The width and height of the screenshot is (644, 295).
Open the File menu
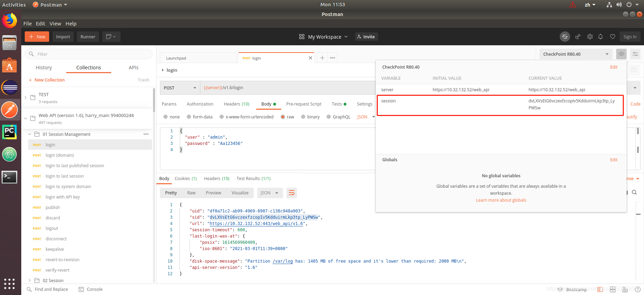[28, 24]
